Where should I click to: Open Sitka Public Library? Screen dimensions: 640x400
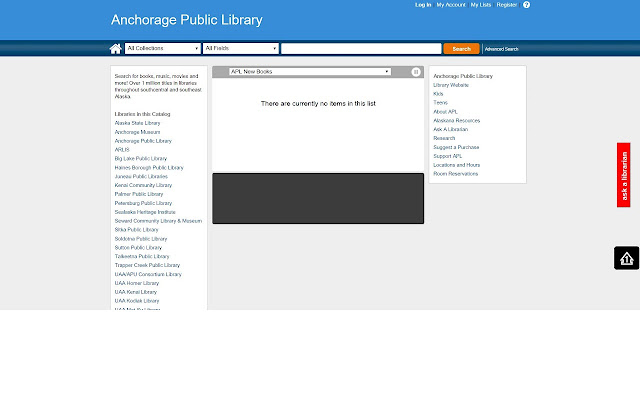pyautogui.click(x=136, y=230)
